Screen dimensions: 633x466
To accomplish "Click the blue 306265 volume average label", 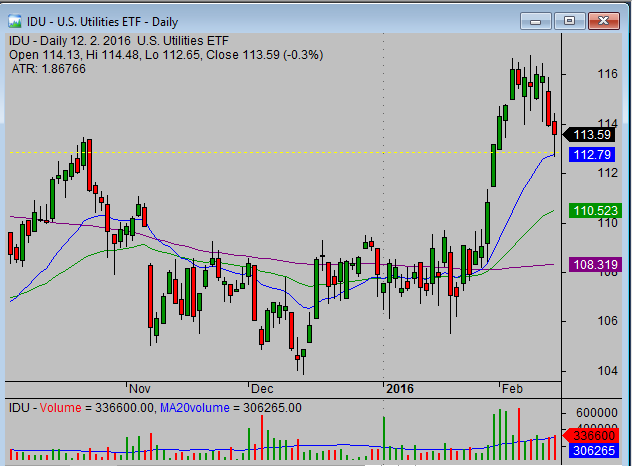I will tap(593, 451).
